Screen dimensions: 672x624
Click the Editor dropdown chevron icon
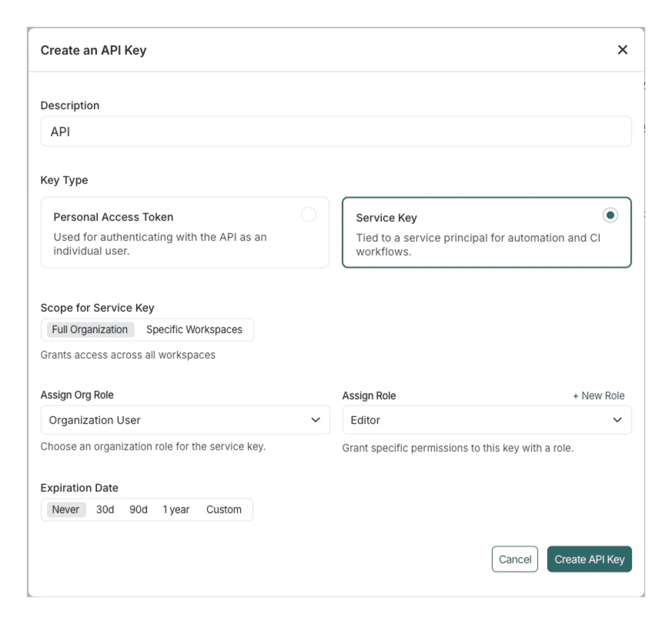coord(617,420)
